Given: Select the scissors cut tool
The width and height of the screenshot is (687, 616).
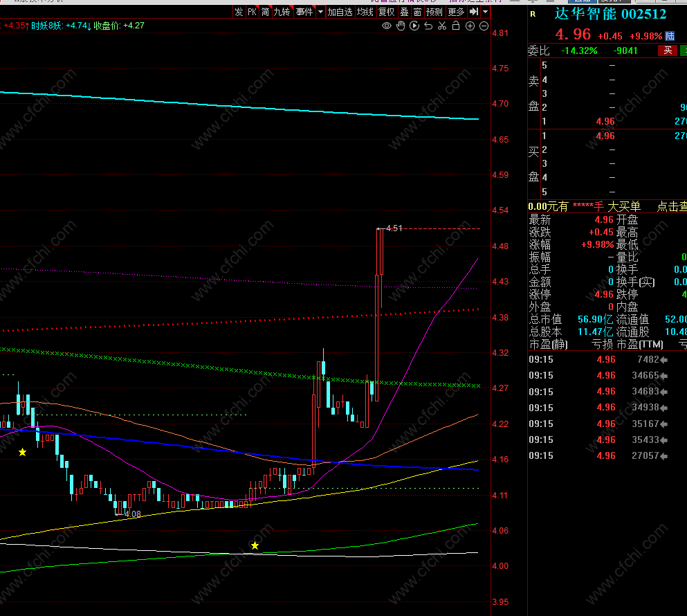Looking at the screenshot, I should click(442, 26).
